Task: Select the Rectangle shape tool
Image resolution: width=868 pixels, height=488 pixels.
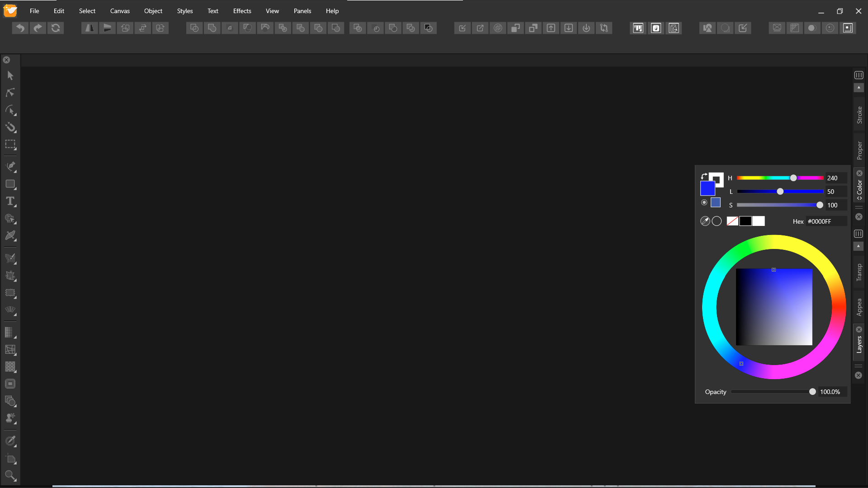Action: point(10,184)
